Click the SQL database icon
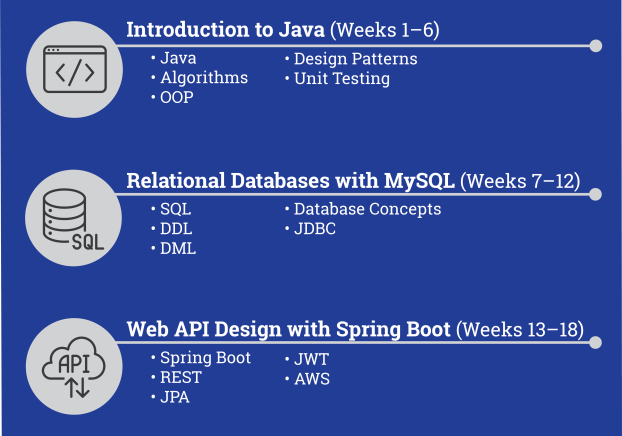This screenshot has width=622, height=436. (73, 219)
